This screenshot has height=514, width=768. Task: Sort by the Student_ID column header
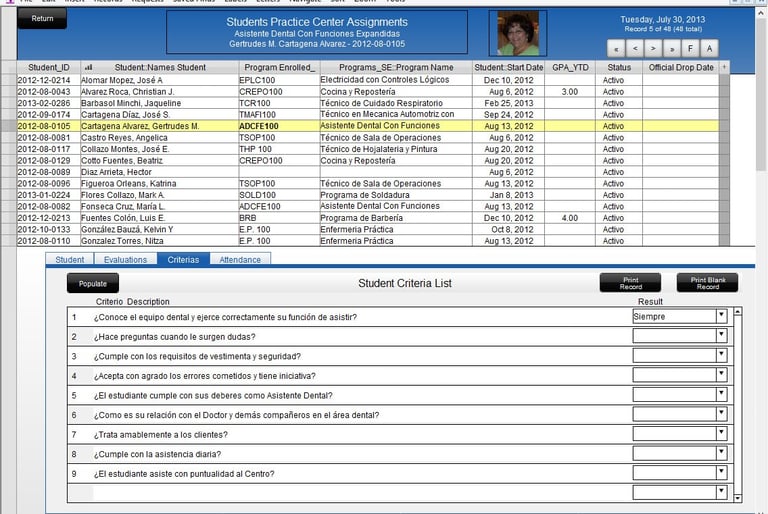pyautogui.click(x=49, y=67)
